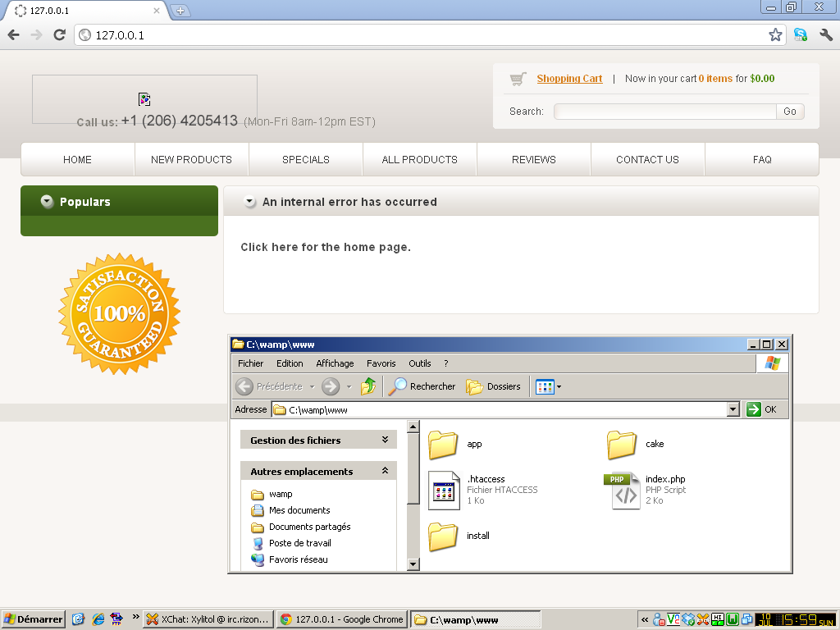
Task: Select the index.php file
Action: coord(645,490)
